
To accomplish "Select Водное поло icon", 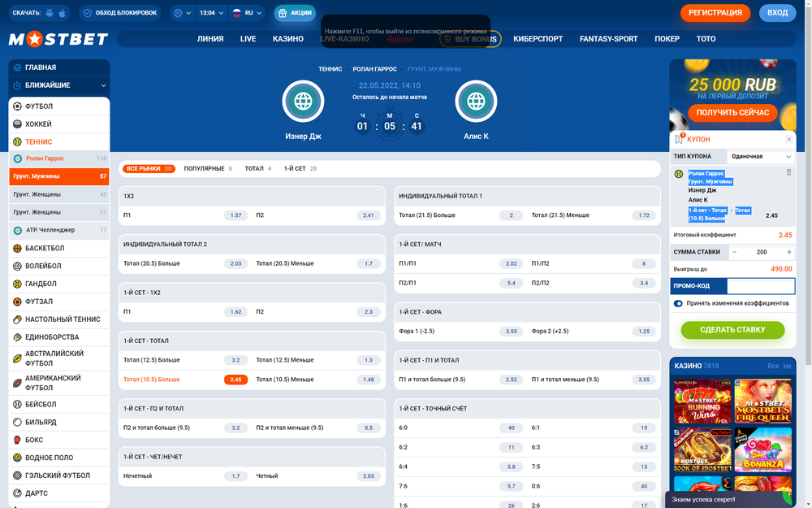I will click(17, 458).
